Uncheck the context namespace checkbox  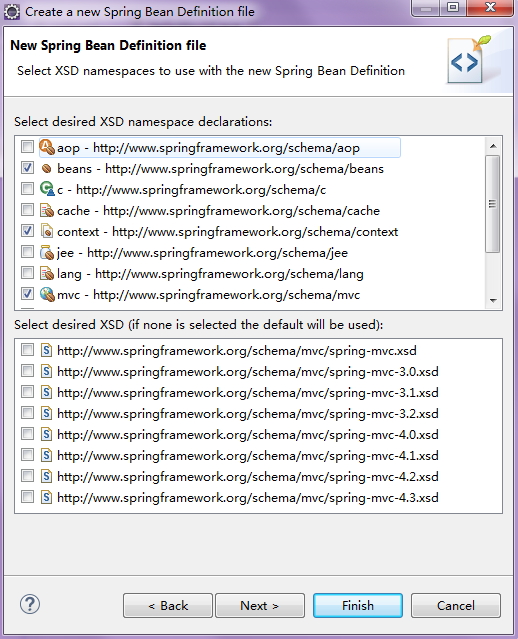(x=27, y=230)
